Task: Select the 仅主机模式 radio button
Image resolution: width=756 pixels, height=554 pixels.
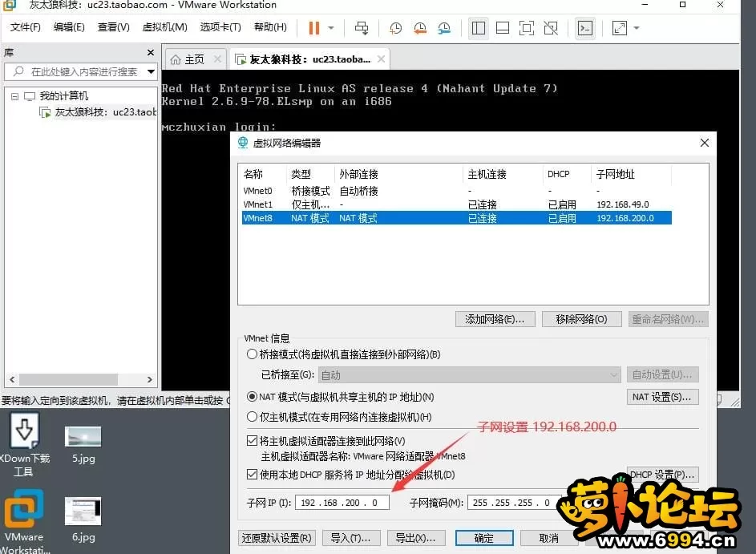Action: point(252,417)
